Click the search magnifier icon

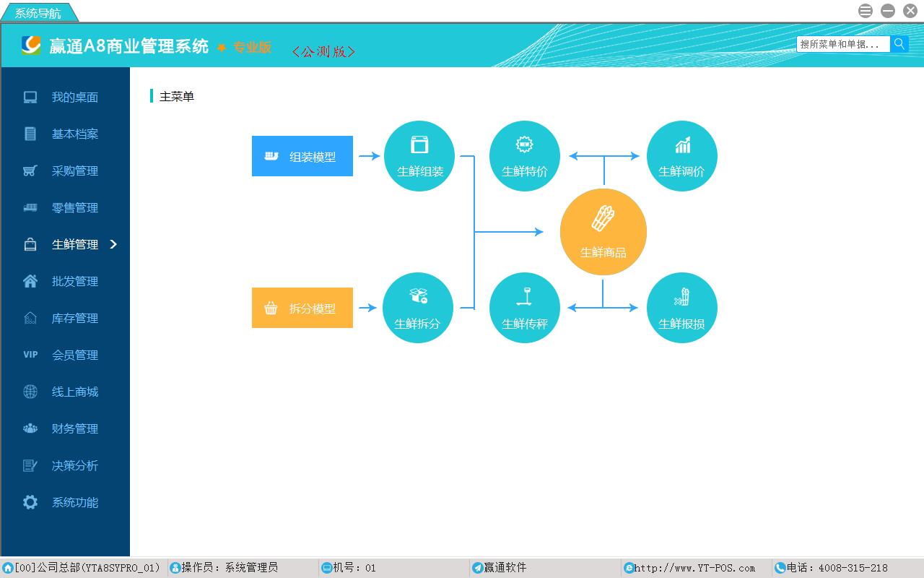pyautogui.click(x=899, y=44)
